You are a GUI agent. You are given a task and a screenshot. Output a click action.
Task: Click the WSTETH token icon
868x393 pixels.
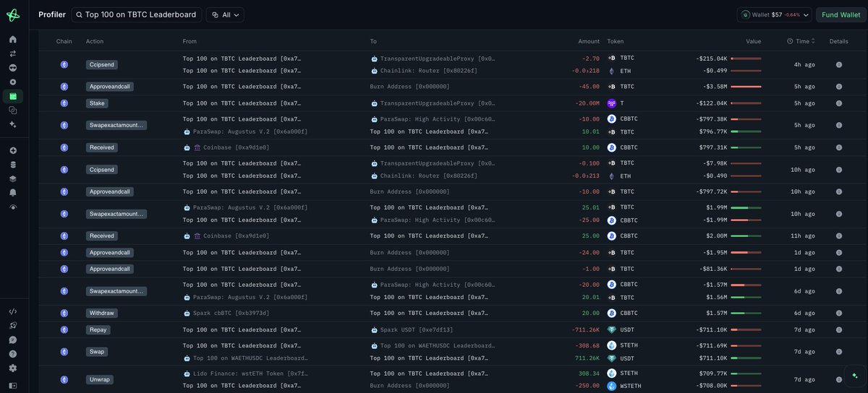[611, 386]
